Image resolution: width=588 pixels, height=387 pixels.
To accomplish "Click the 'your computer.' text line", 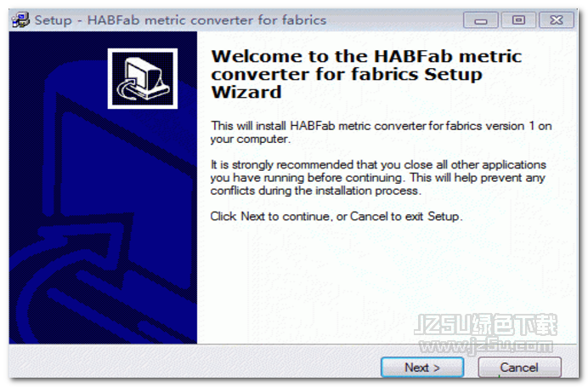I will [x=250, y=139].
